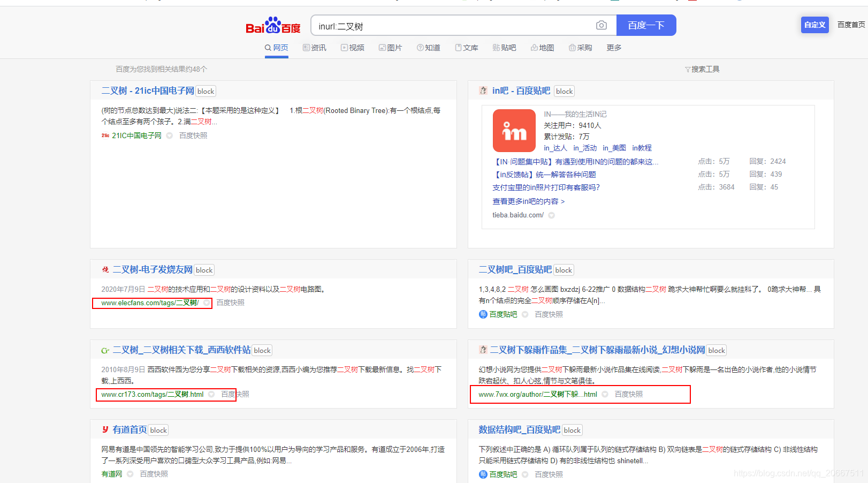This screenshot has width=868, height=483.
Task: Click block button next to 21ic result
Action: (x=205, y=91)
